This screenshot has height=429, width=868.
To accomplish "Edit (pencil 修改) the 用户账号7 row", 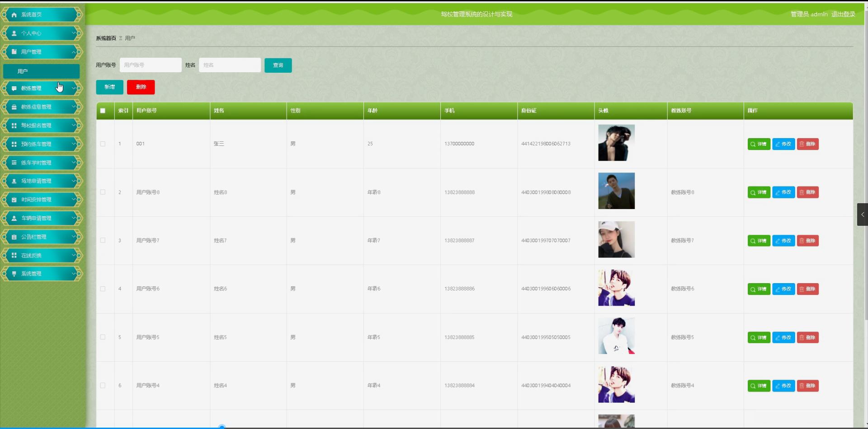I will tap(783, 241).
